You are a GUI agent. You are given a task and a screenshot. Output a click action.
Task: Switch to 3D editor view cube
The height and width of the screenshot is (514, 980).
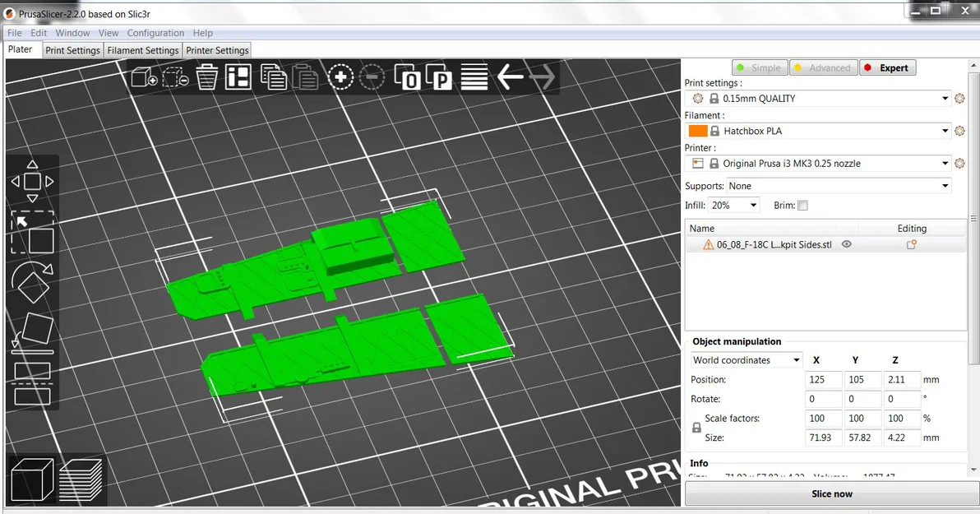(33, 479)
